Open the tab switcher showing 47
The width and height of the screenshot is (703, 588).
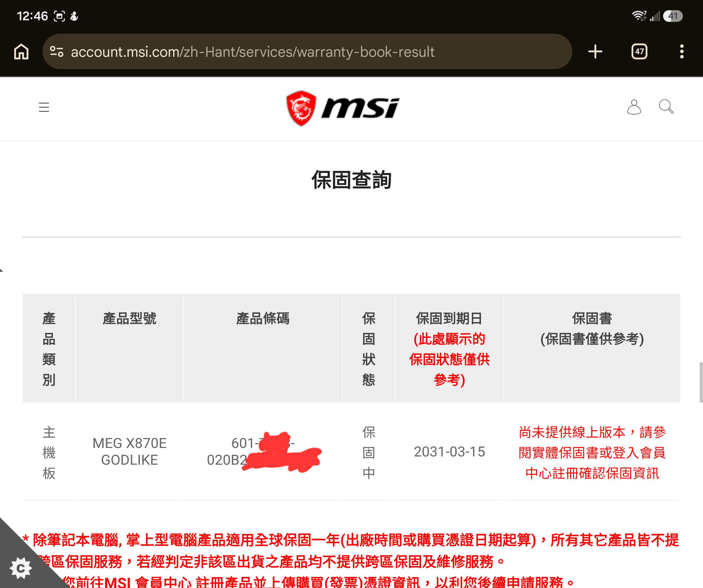coord(639,52)
